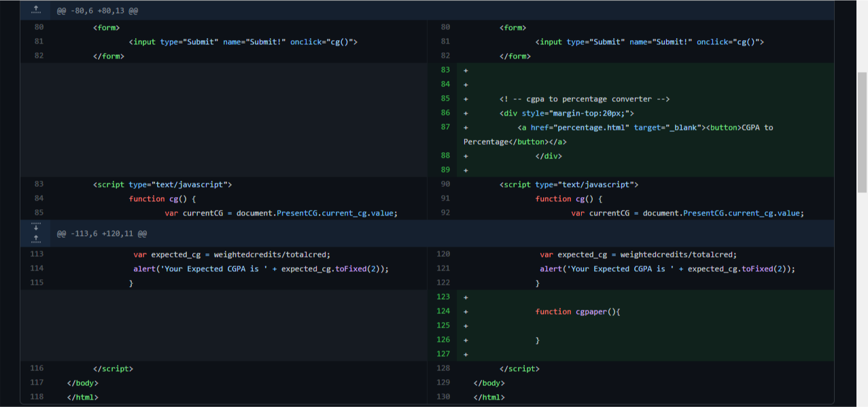868x407 pixels.
Task: Expand hidden lines above the first hunk
Action: click(36, 11)
